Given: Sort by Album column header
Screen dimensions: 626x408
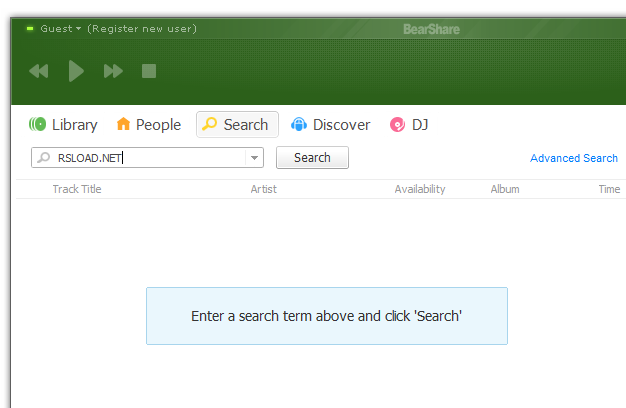Looking at the screenshot, I should point(505,189).
